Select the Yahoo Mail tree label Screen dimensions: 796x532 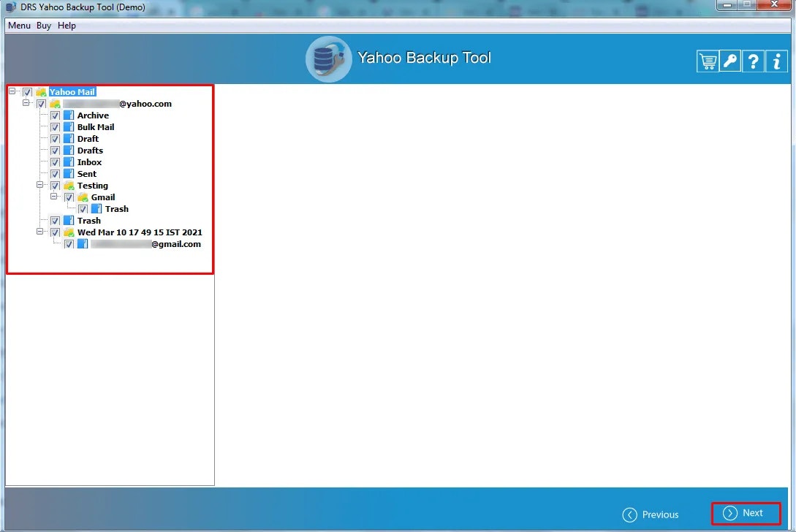72,92
